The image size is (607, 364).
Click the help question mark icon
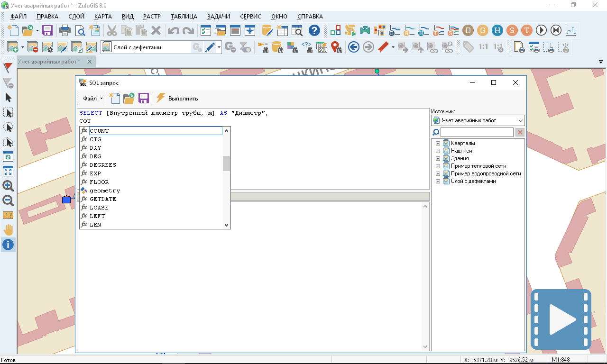(314, 31)
